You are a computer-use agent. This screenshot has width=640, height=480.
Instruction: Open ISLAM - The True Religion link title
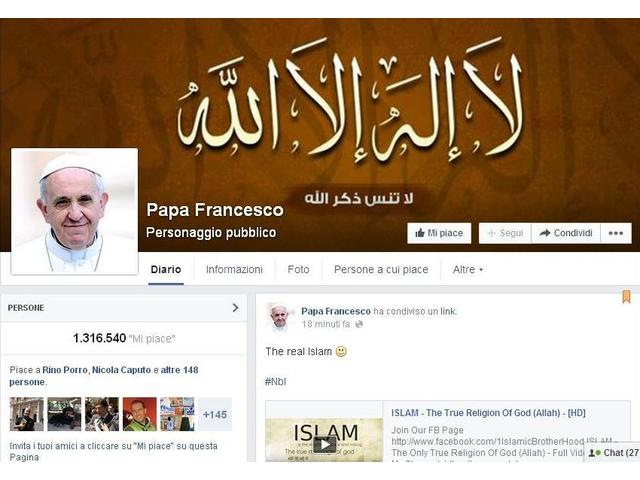point(488,413)
